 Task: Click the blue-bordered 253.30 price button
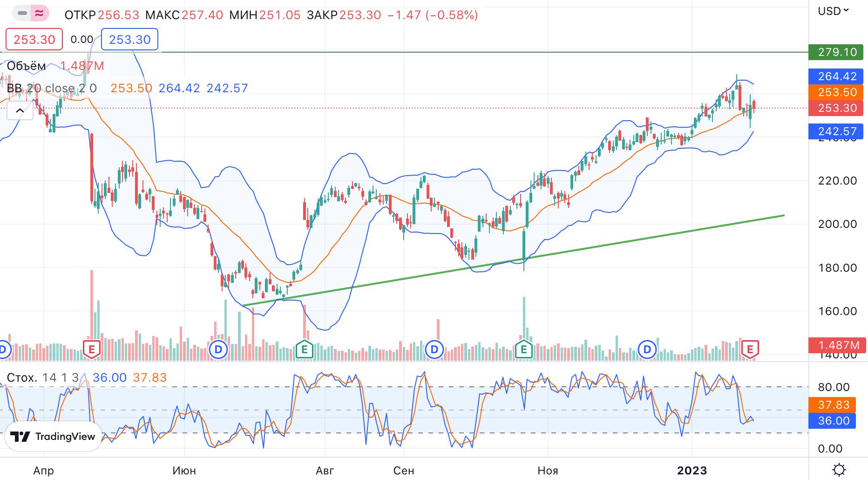(x=129, y=40)
